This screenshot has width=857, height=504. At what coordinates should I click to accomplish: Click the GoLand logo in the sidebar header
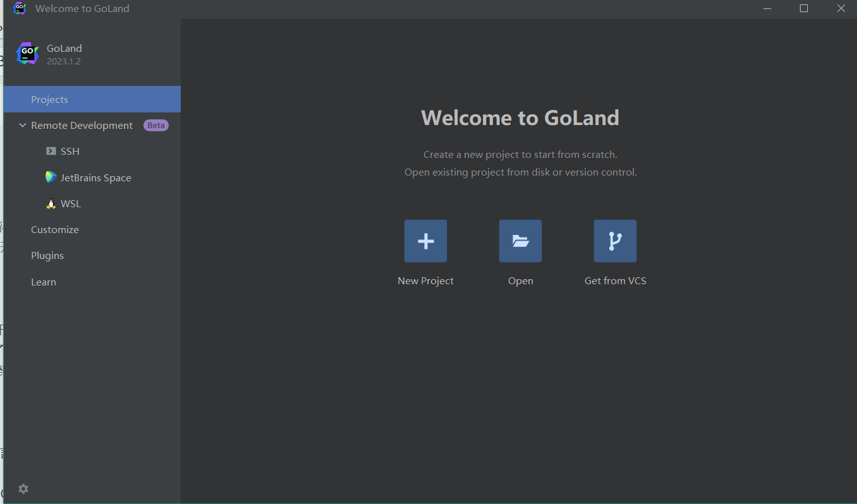point(27,54)
